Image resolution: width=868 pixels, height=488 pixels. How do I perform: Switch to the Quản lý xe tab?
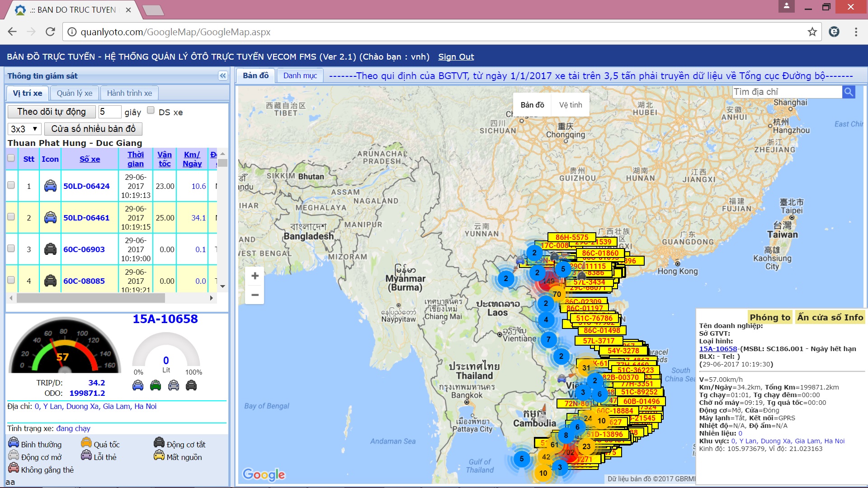(75, 93)
